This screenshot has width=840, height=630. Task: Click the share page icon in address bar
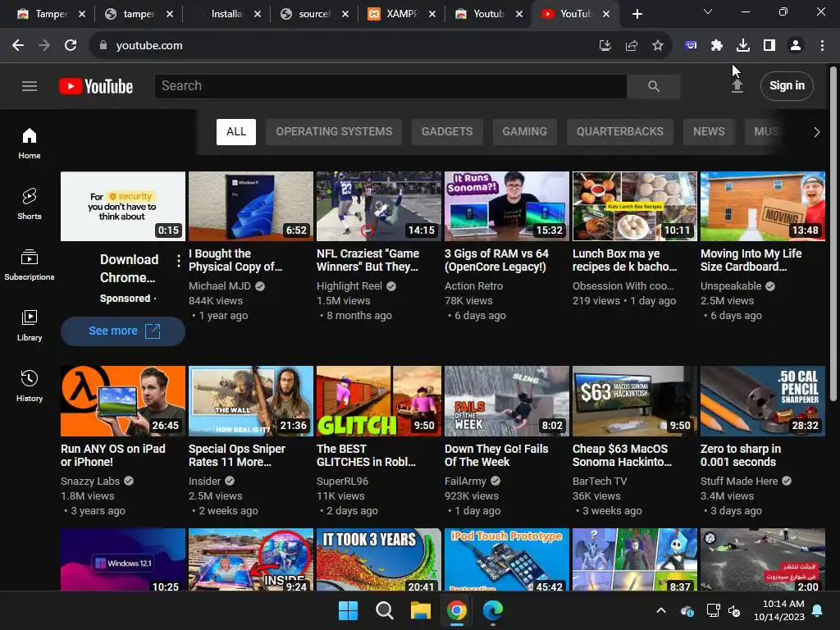pyautogui.click(x=632, y=46)
